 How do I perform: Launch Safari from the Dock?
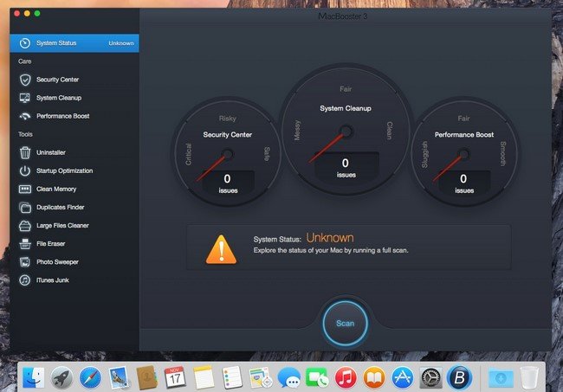pos(90,377)
